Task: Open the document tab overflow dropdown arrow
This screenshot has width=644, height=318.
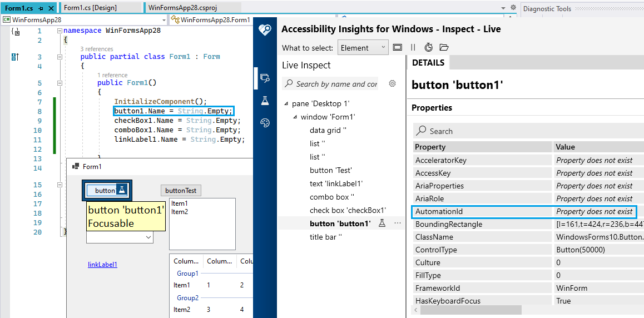Action: 504,8
